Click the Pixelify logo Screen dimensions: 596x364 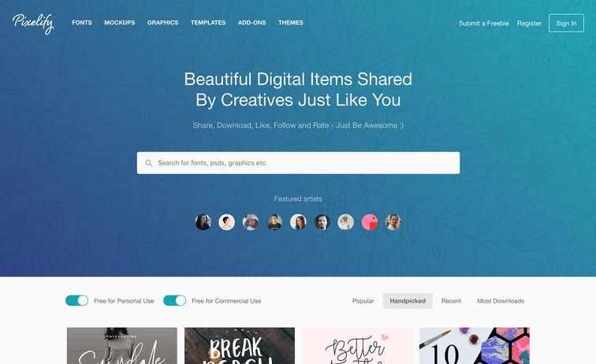pos(33,23)
